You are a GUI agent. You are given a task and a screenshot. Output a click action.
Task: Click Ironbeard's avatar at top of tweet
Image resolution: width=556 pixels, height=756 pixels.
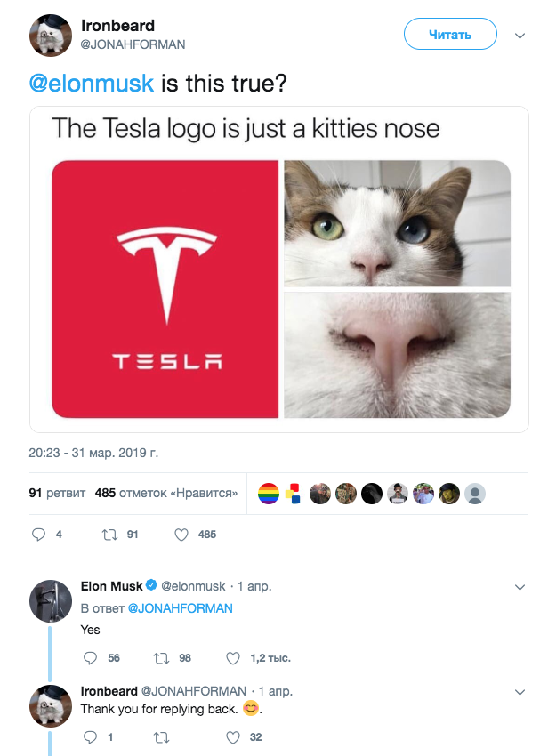pyautogui.click(x=51, y=35)
